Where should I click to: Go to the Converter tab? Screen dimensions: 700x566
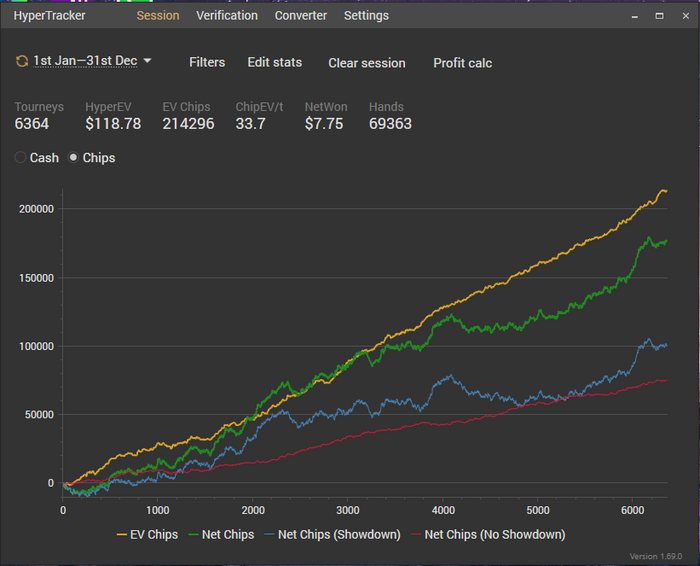click(301, 16)
